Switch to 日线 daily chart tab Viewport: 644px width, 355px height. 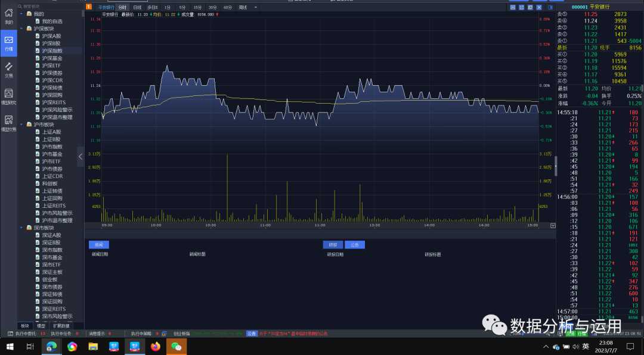[137, 7]
